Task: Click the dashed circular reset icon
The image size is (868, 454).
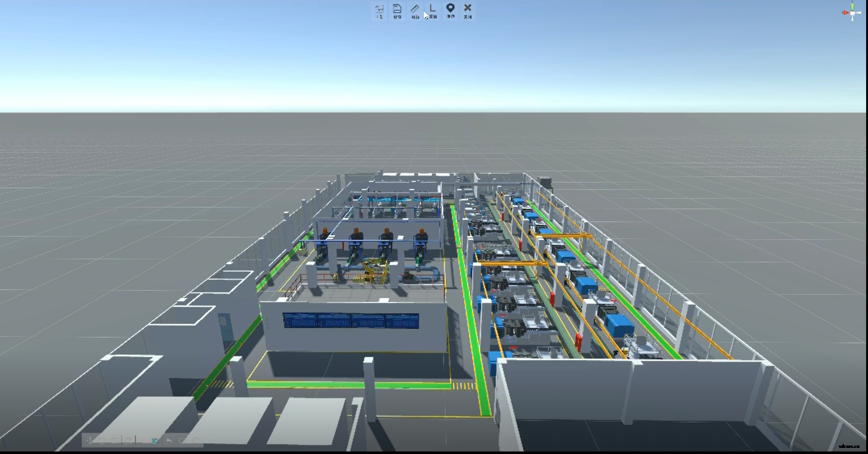Action: (x=182, y=441)
